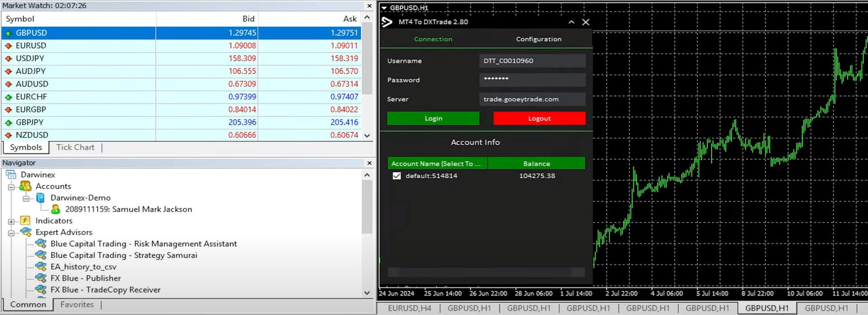This screenshot has height=315, width=868.
Task: Click the Samuel Mark Jackson account icon
Action: (x=56, y=209)
